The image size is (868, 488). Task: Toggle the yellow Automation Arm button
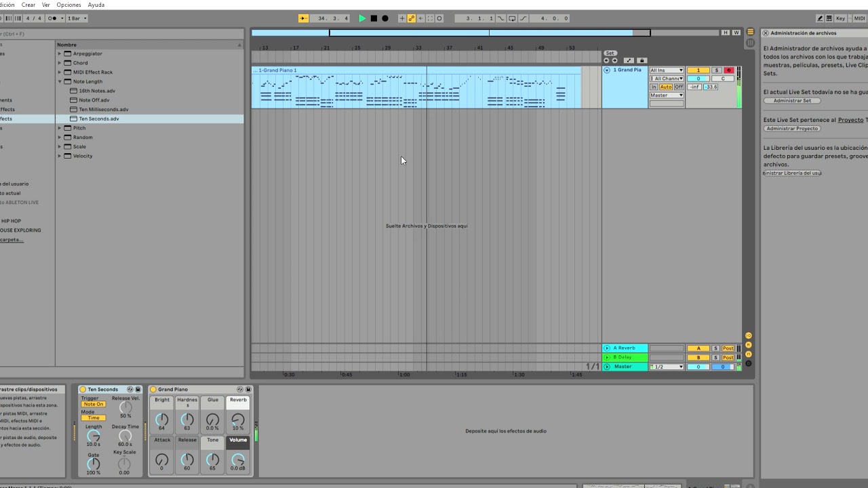pyautogui.click(x=412, y=18)
